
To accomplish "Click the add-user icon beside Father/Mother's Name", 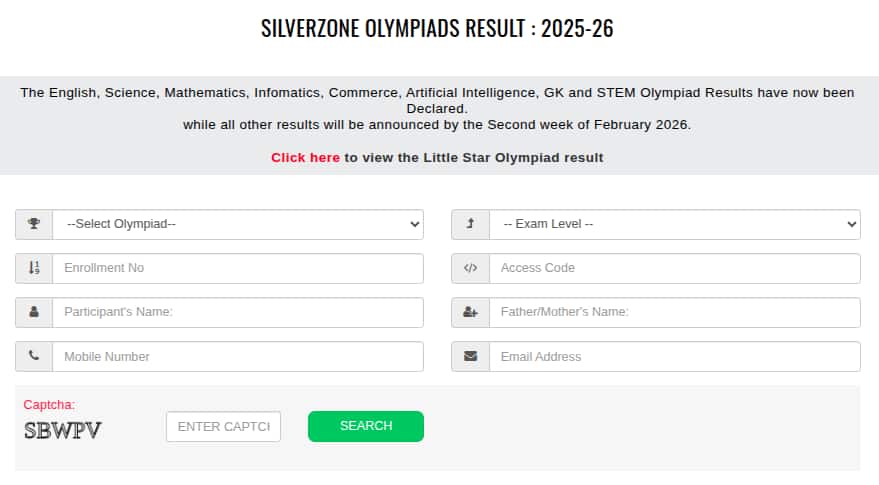I will coord(470,312).
